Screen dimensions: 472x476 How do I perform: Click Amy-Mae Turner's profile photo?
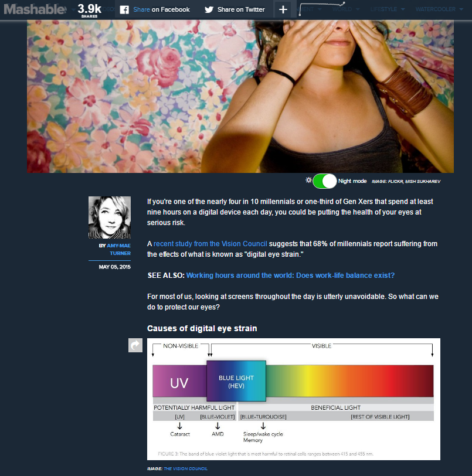point(109,216)
